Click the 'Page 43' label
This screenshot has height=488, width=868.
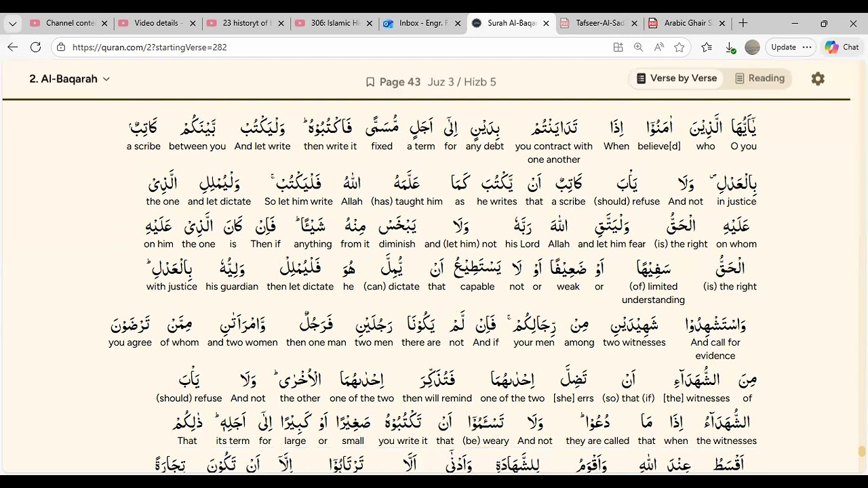click(x=400, y=82)
